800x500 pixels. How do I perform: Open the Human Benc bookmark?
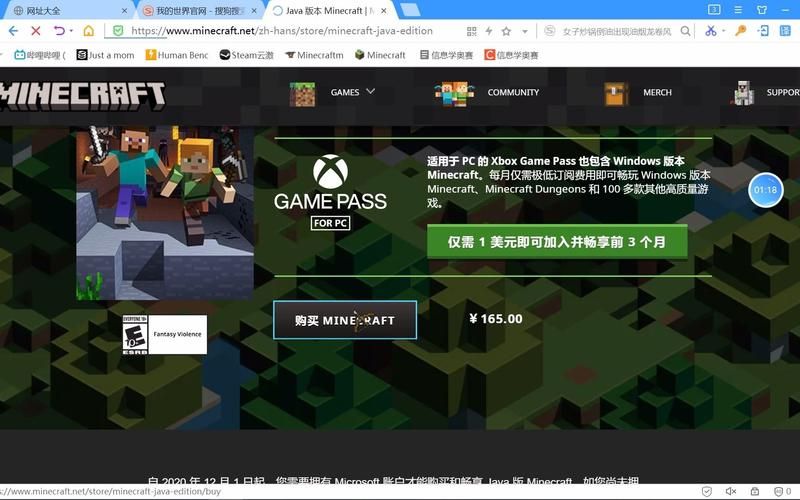177,55
